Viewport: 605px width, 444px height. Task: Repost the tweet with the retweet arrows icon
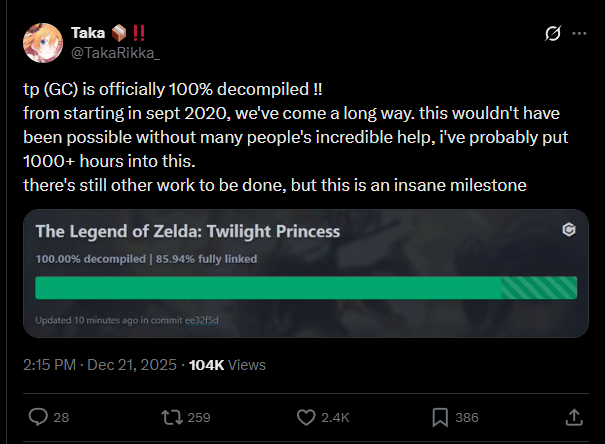pos(172,417)
